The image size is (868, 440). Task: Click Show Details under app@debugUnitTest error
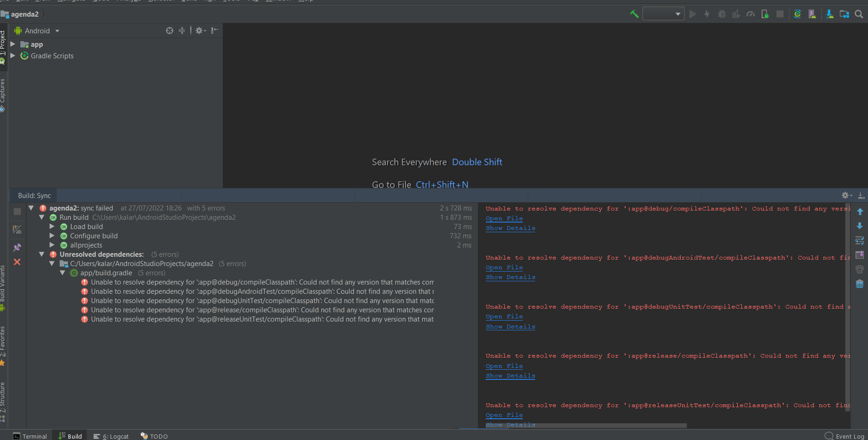tap(510, 327)
